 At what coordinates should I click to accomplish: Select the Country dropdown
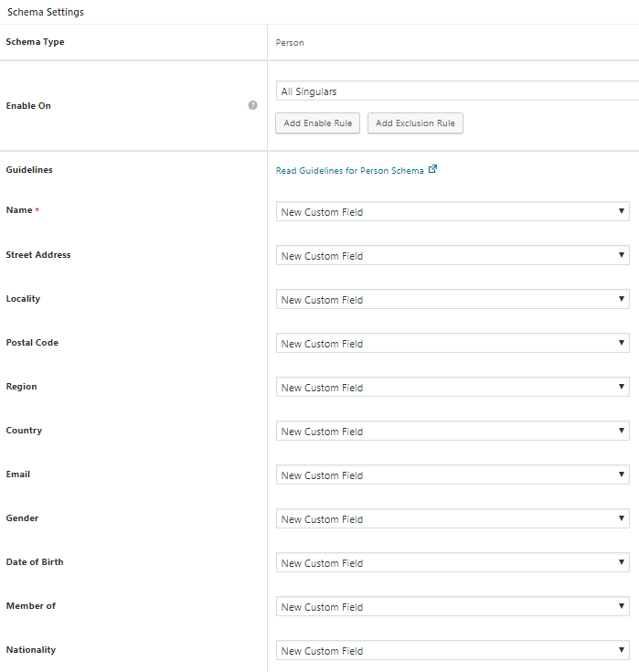(x=453, y=431)
